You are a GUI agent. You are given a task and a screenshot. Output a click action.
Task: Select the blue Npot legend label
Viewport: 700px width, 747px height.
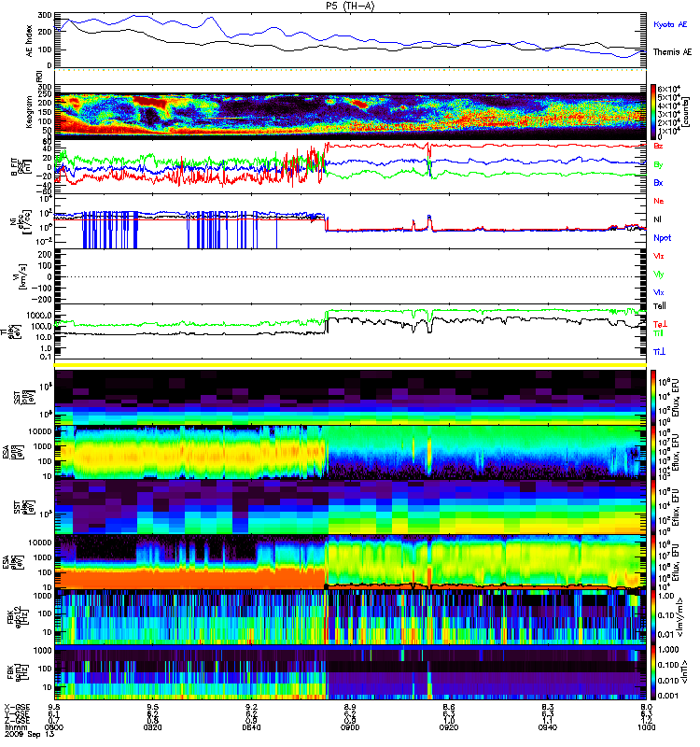662,238
